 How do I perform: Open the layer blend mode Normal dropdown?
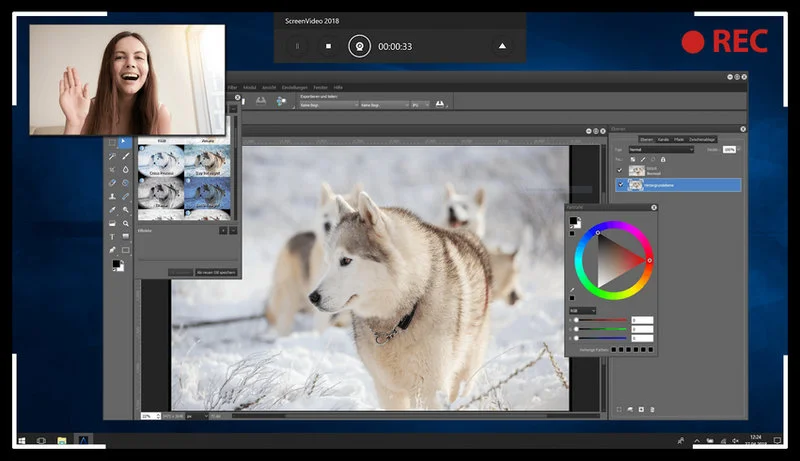(x=661, y=149)
